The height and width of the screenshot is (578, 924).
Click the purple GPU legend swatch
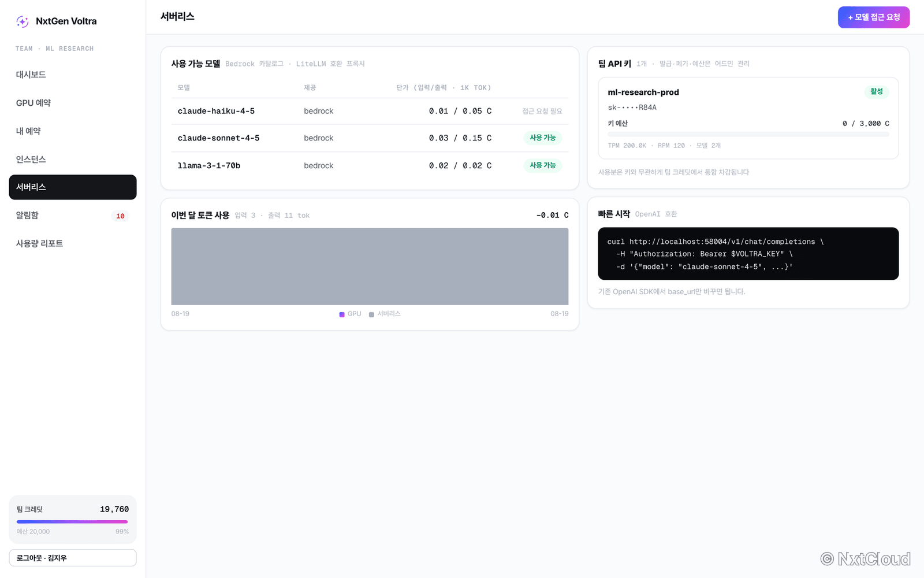[342, 314]
